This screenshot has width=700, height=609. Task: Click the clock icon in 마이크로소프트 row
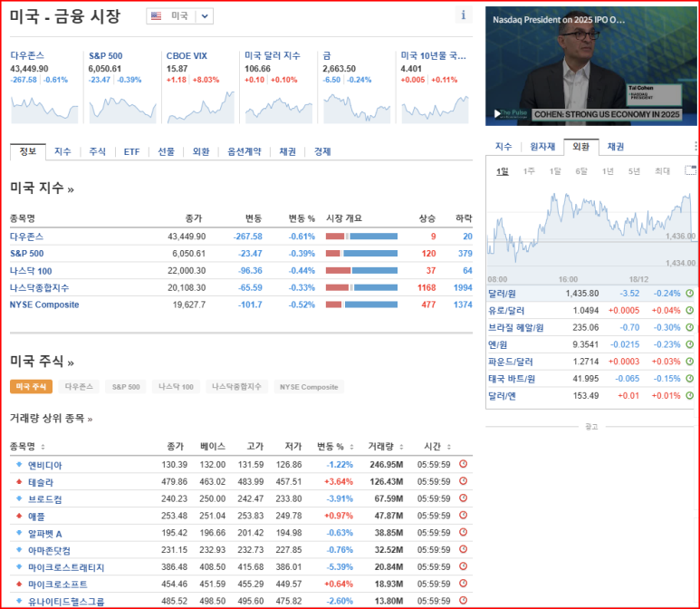click(463, 583)
